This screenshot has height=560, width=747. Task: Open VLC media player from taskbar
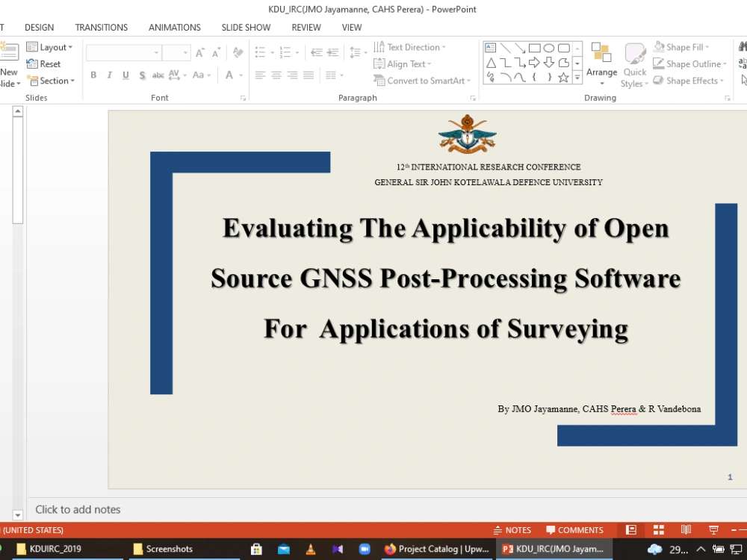[x=311, y=549]
